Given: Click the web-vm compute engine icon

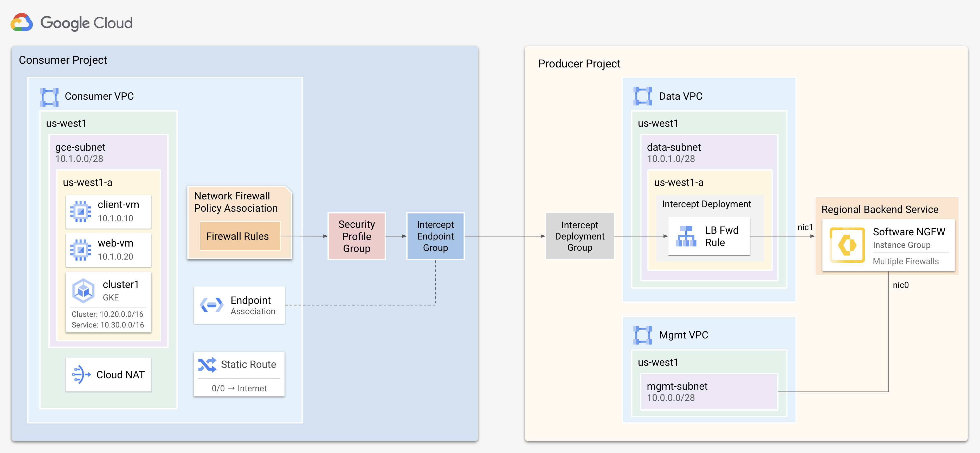Looking at the screenshot, I should pos(80,250).
